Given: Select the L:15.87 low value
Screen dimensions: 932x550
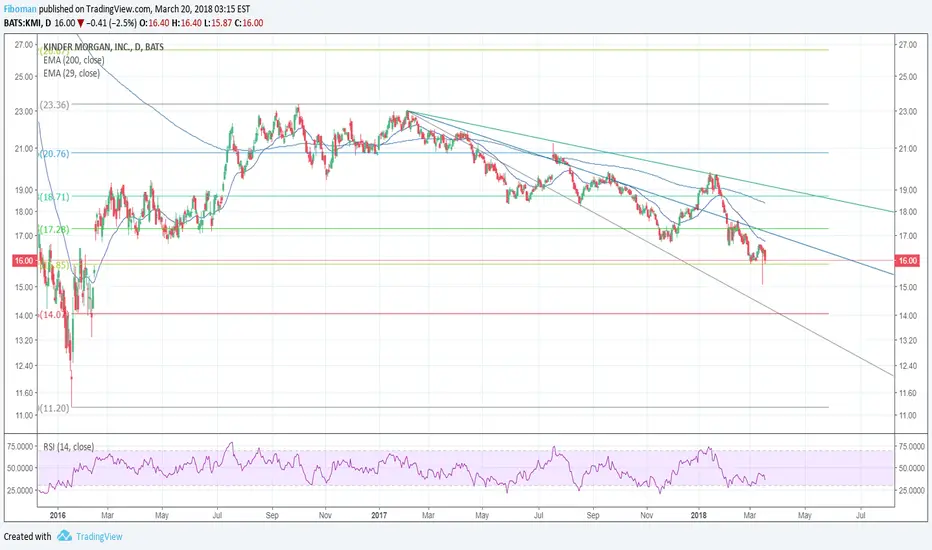Looking at the screenshot, I should pyautogui.click(x=218, y=23).
